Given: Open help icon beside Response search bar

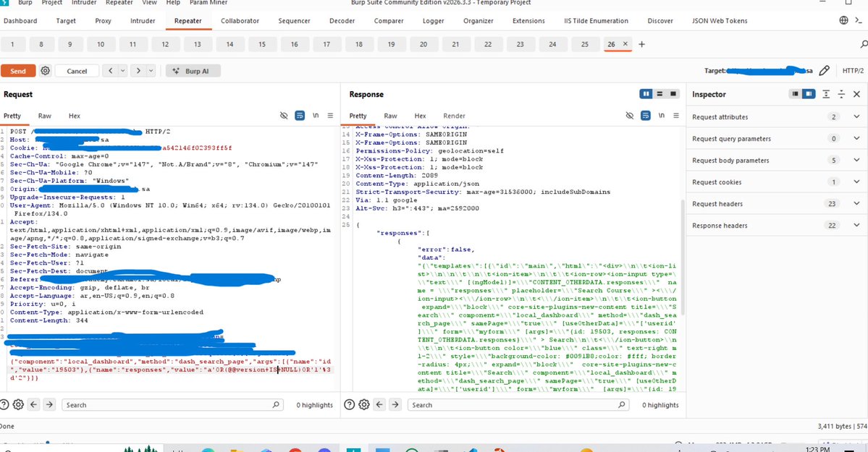Looking at the screenshot, I should click(x=350, y=404).
